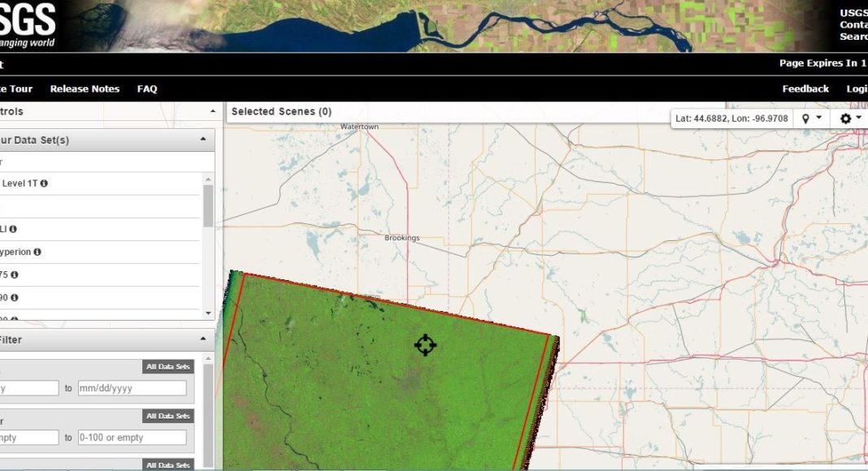This screenshot has height=471, width=868.
Task: Click the data set list scrollbar down arrow
Action: (x=208, y=313)
